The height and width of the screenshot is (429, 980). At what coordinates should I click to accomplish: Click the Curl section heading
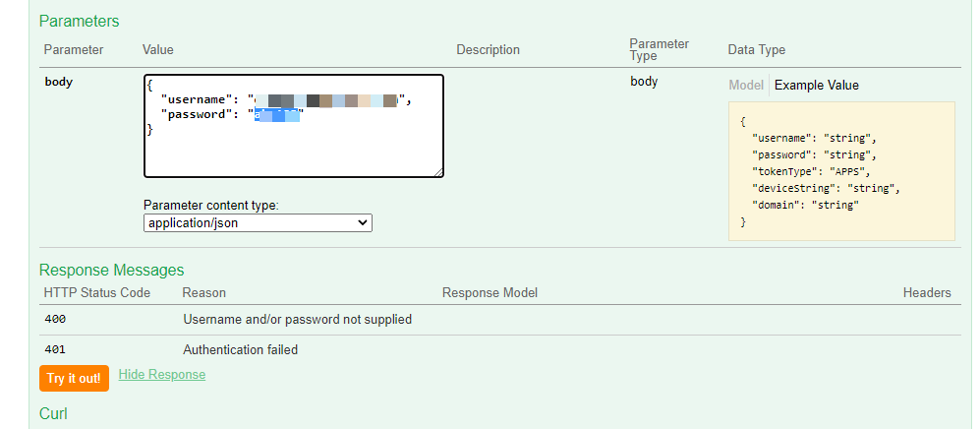[53, 413]
